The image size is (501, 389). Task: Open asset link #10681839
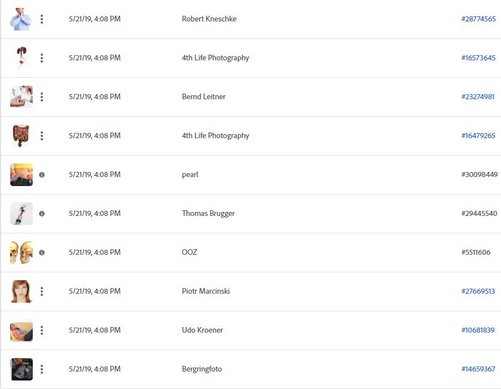478,330
